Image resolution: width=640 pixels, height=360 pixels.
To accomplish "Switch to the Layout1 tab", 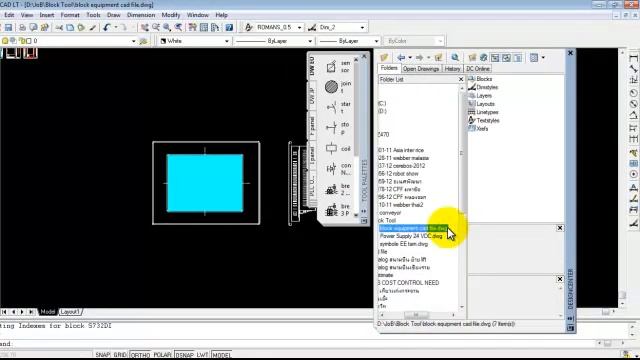I will [70, 311].
